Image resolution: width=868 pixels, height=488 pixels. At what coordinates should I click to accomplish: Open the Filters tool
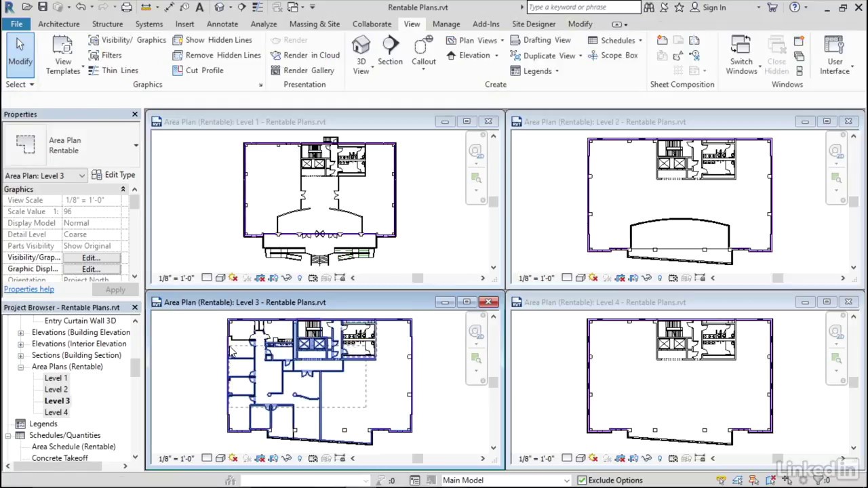click(x=105, y=56)
